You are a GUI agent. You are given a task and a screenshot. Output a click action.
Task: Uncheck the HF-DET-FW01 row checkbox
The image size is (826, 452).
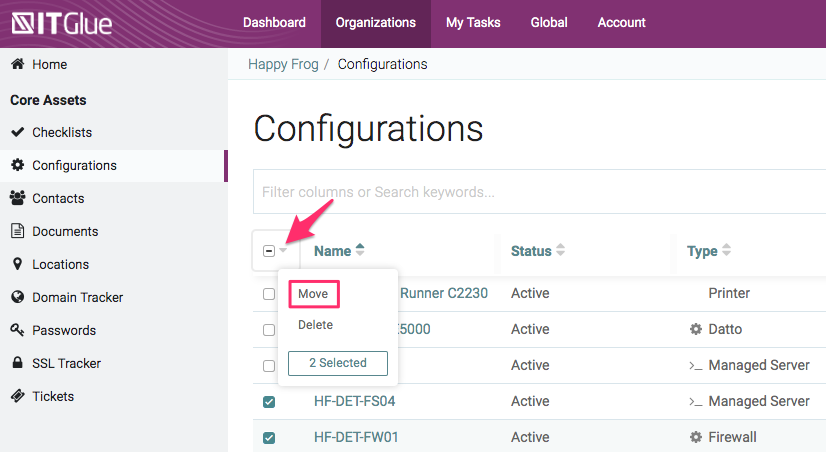pyautogui.click(x=269, y=438)
